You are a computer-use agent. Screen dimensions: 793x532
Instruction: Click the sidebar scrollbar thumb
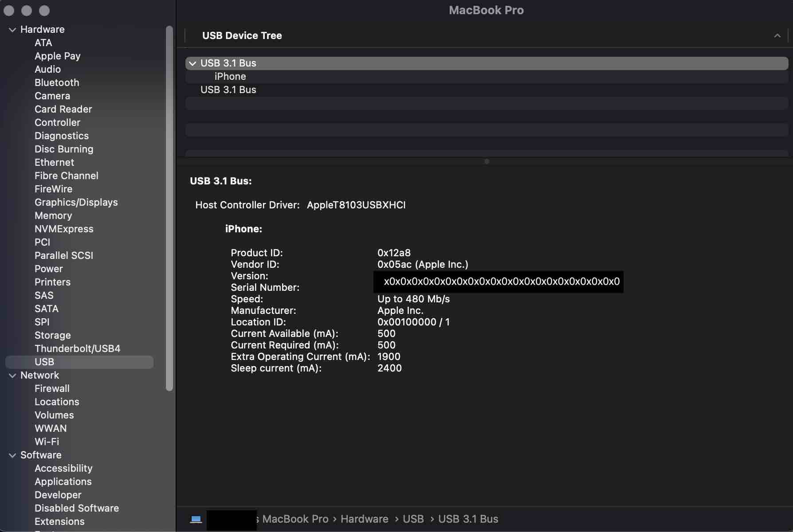169,208
